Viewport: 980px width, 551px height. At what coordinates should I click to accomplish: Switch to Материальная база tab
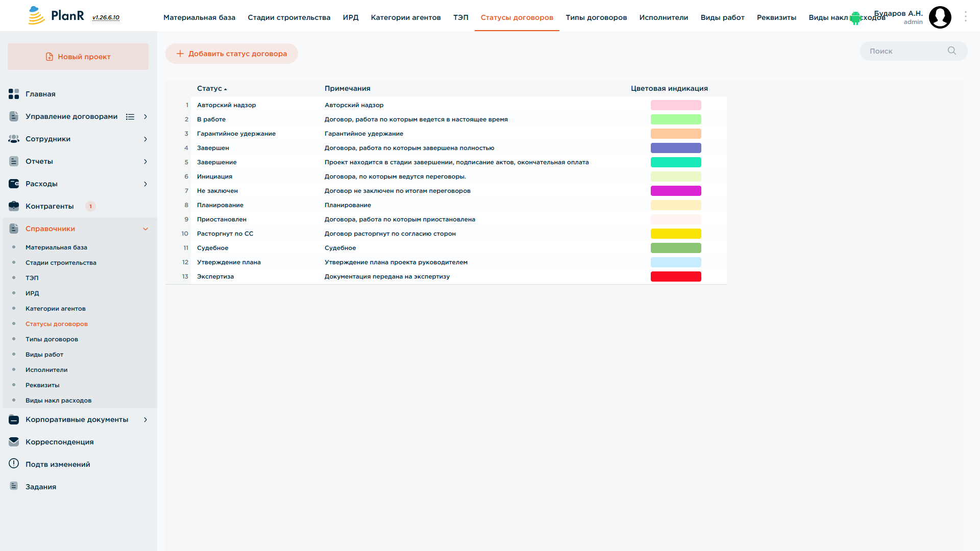click(x=199, y=17)
